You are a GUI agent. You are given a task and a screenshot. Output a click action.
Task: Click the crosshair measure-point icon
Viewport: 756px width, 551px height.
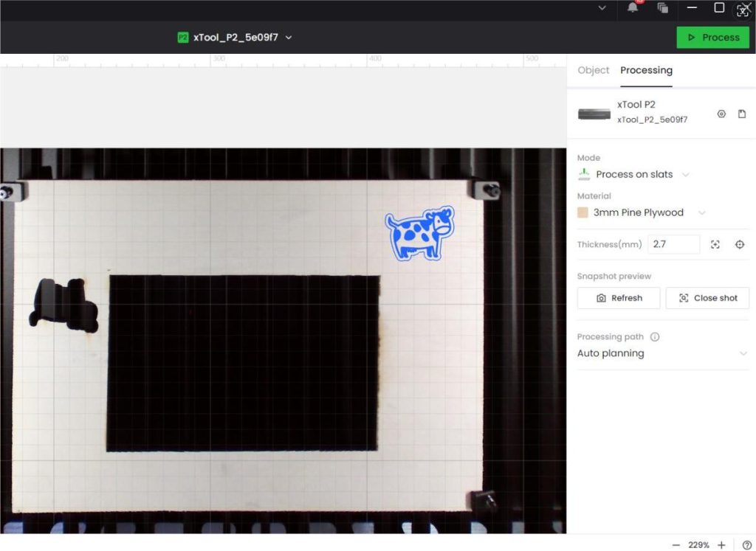(740, 245)
